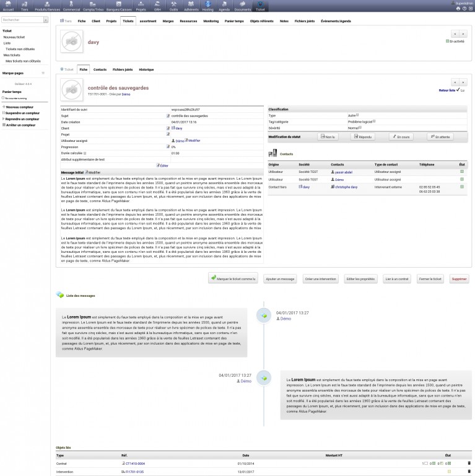Viewport: 475px width, 476px height.
Task: Click the davy third-party photo thumbnail
Action: pyautogui.click(x=72, y=42)
